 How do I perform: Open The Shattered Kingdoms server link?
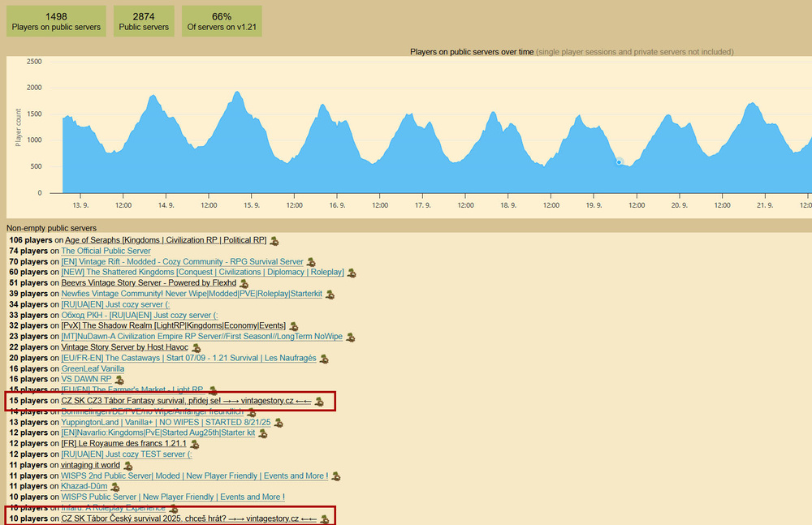(202, 273)
